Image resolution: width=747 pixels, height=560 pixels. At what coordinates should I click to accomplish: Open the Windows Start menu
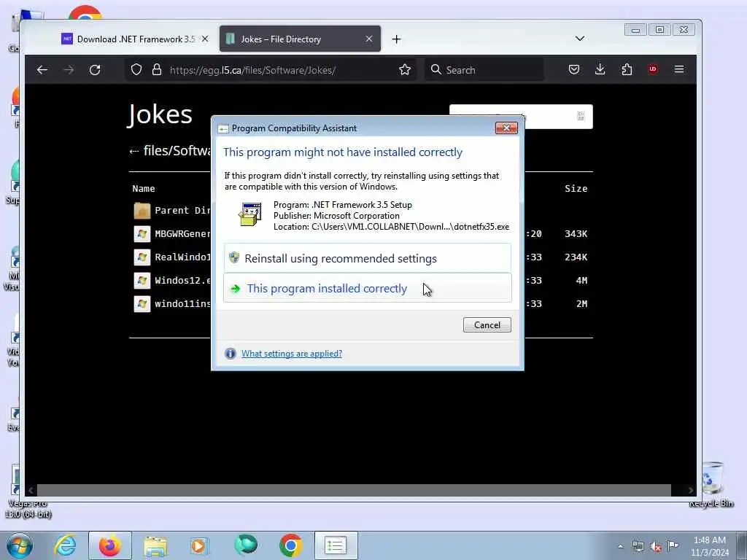point(20,545)
